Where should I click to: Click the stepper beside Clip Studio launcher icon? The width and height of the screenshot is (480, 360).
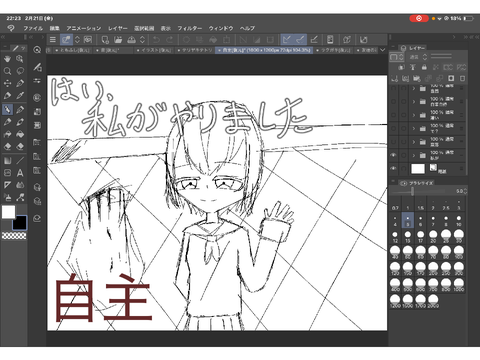tap(77, 40)
